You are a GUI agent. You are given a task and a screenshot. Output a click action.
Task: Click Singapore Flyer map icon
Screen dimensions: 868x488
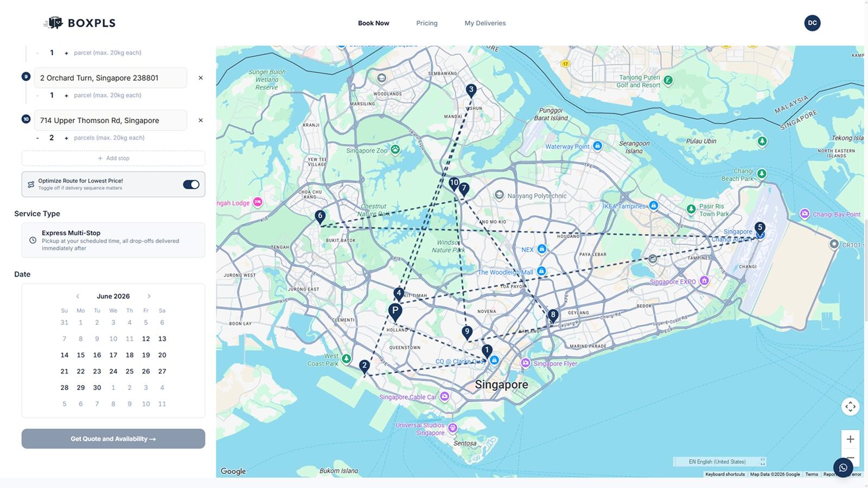525,363
